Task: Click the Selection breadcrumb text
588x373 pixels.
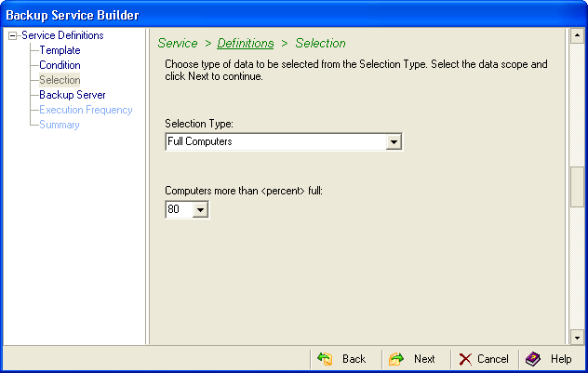Action: (321, 44)
